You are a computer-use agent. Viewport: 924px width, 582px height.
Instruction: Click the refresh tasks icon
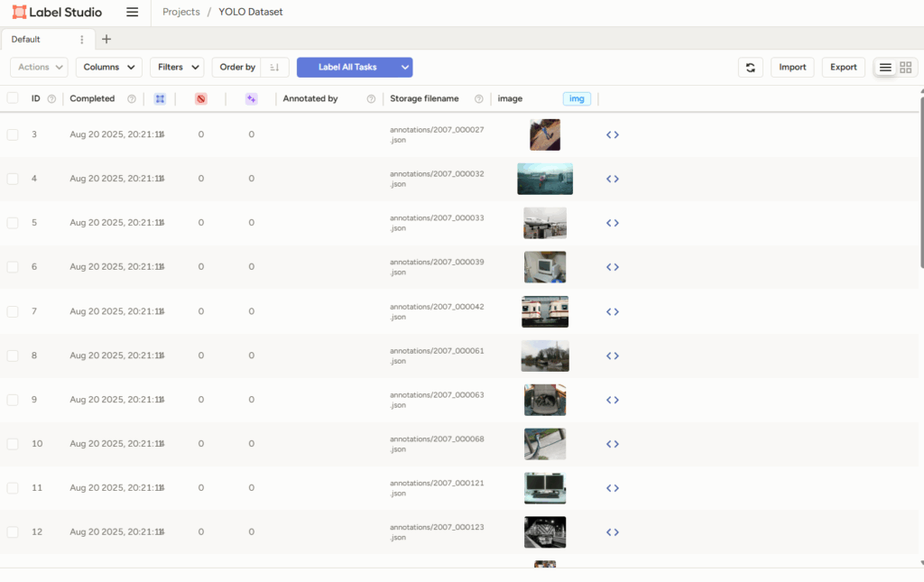[750, 68]
